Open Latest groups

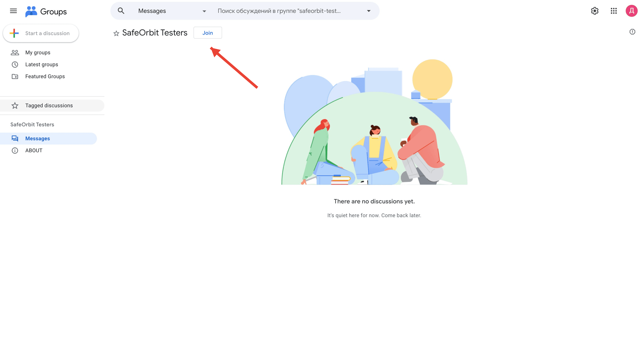pyautogui.click(x=42, y=65)
